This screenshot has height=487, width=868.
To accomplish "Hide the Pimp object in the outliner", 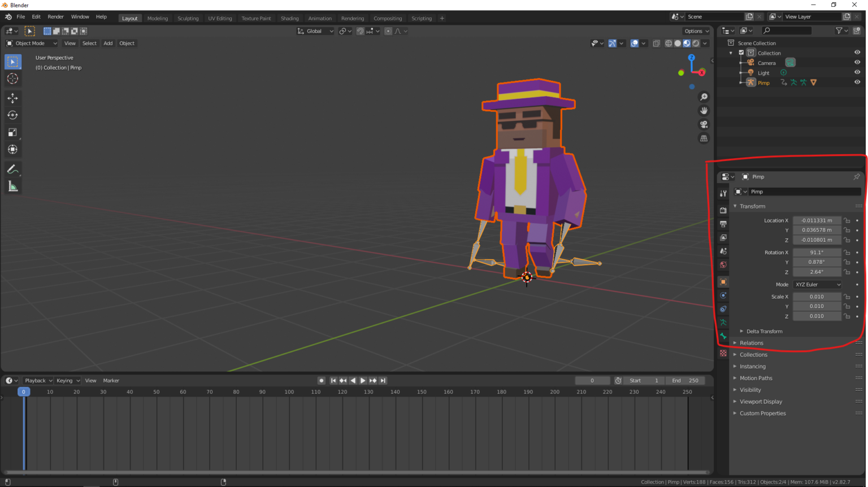I will (857, 82).
